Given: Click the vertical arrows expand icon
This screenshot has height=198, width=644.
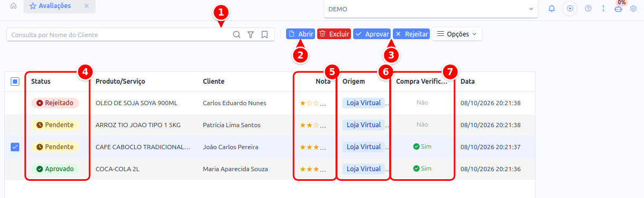Looking at the screenshot, I should 603,9.
